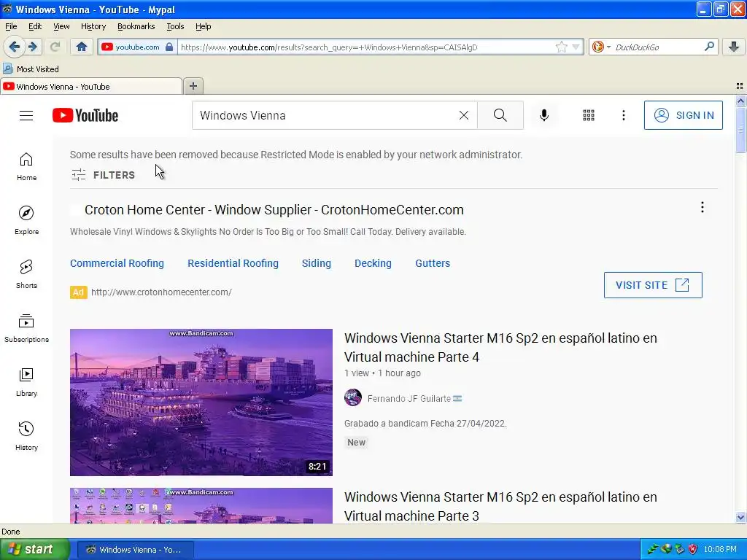Click the vertical scrollbar up arrow
The width and height of the screenshot is (747, 560).
point(740,101)
